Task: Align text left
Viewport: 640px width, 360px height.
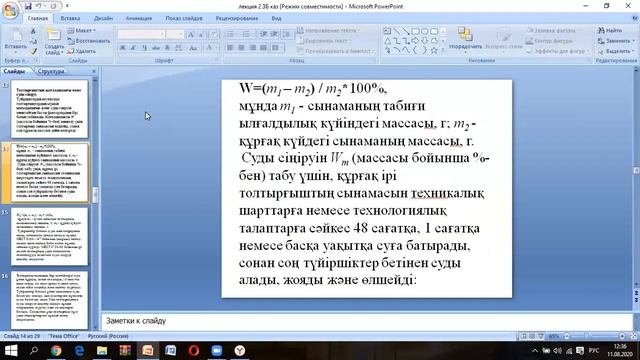Action: [230, 48]
